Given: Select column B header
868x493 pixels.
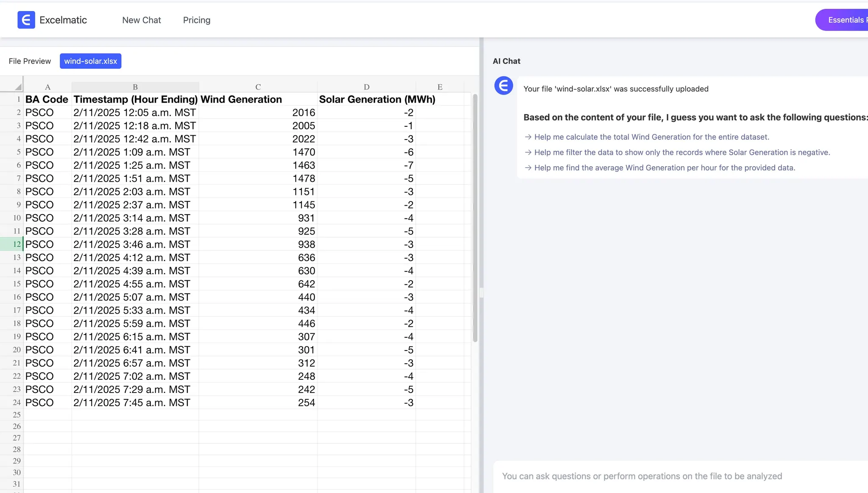Looking at the screenshot, I should click(135, 87).
